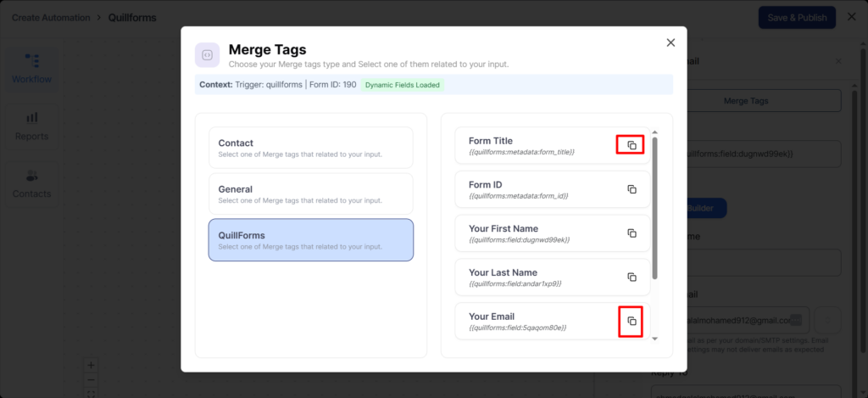
Task: Click the Merge Tags button behind dialog
Action: [746, 100]
